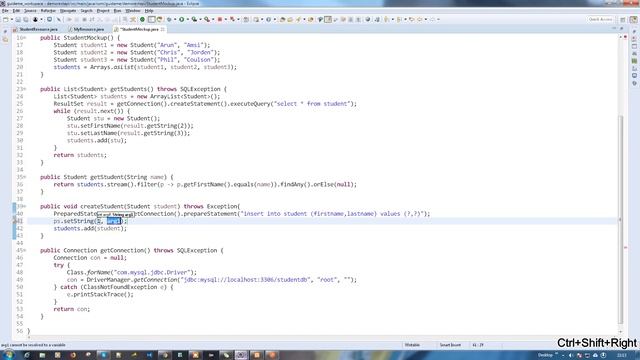Click the 41 : 29 cursor position status
This screenshot has width=640, height=360.
pos(478,345)
